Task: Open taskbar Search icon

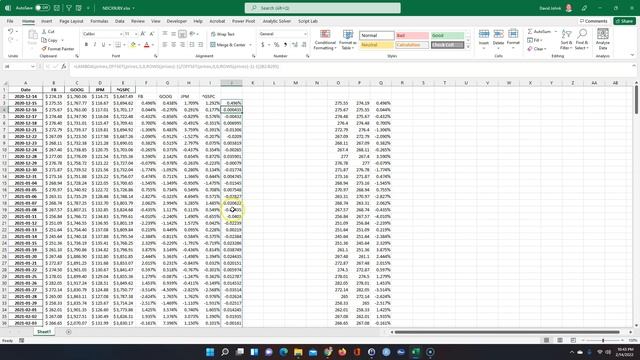Action: [224, 352]
